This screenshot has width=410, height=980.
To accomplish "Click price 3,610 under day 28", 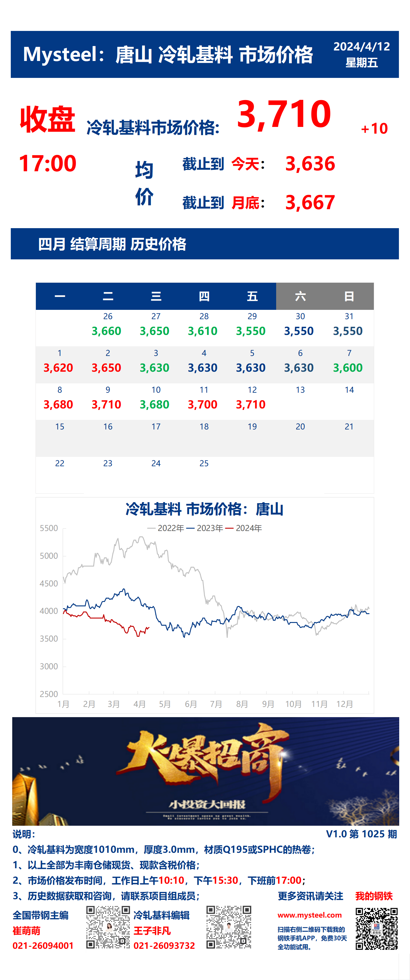I will coord(203,331).
